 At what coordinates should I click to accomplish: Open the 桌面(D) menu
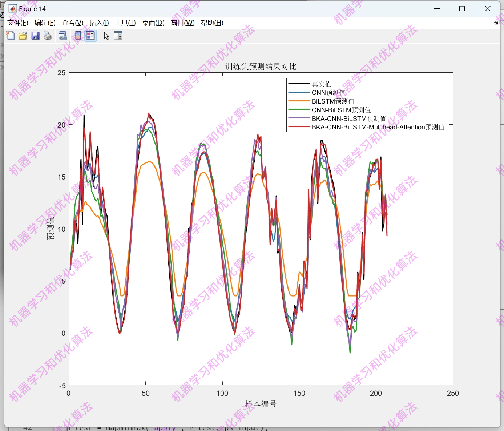point(153,23)
